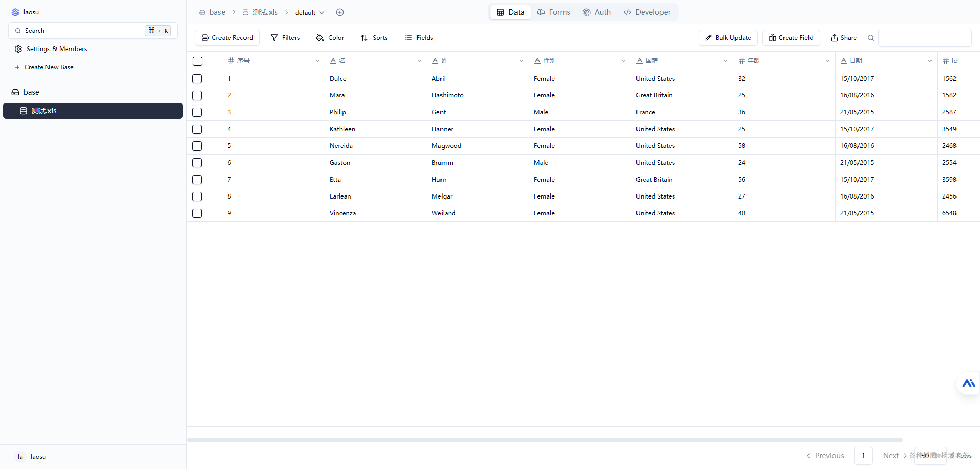Check the row for Nereida Magwood

[x=197, y=146]
